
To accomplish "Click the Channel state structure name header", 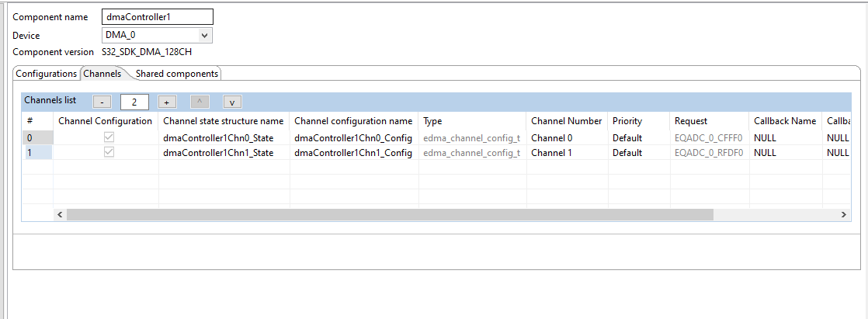I will [224, 121].
